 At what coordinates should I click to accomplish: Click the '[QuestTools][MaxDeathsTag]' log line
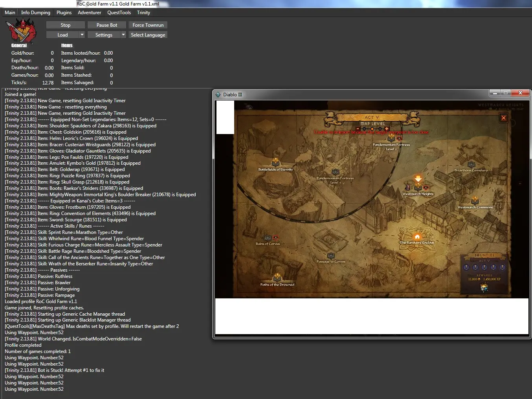coord(92,326)
